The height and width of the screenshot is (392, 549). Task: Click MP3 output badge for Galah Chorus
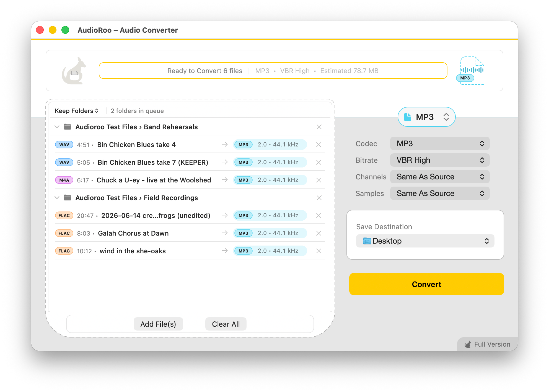pos(243,233)
